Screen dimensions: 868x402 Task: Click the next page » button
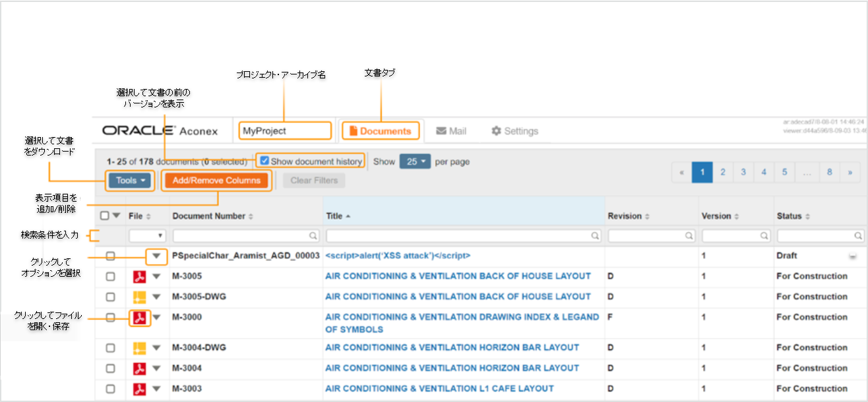click(850, 172)
